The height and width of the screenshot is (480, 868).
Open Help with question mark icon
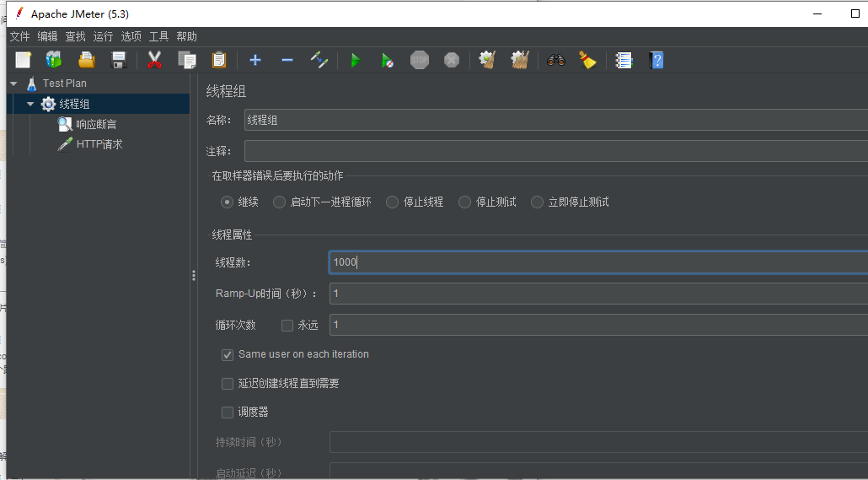pyautogui.click(x=656, y=60)
